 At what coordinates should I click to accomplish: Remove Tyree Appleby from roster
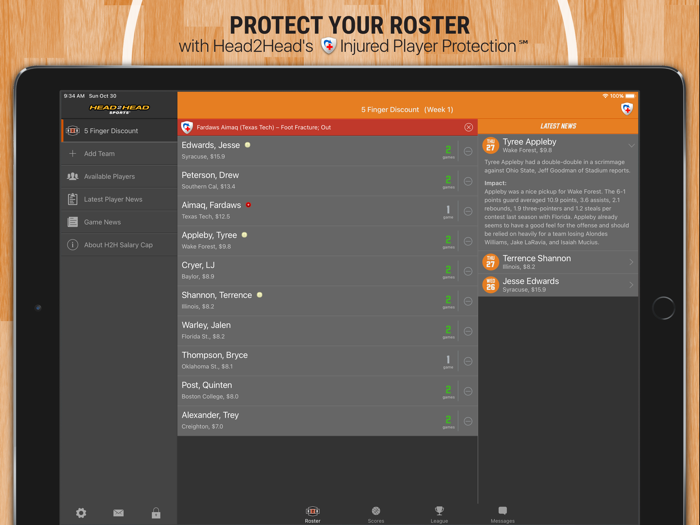[468, 241]
